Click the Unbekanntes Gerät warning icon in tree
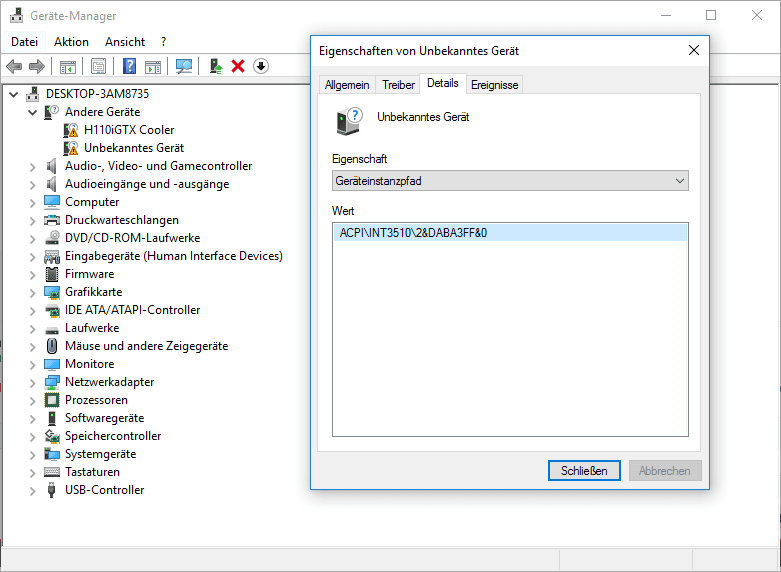781x572 pixels. pyautogui.click(x=71, y=148)
